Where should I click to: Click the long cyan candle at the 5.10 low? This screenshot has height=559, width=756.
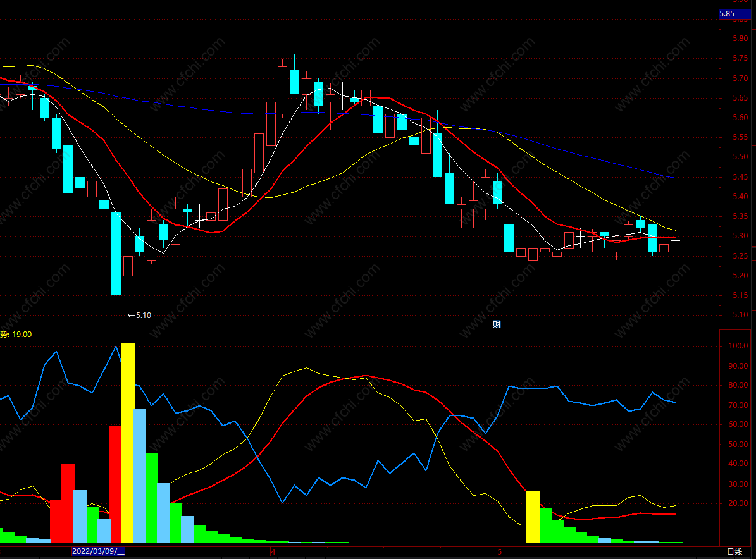[x=116, y=254]
